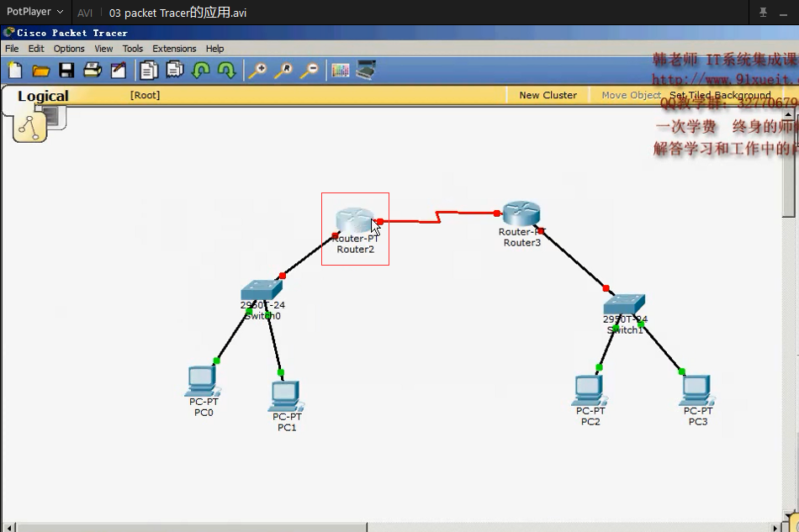Copy selection with the Copy icon
Image resolution: width=799 pixels, height=532 pixels.
[149, 71]
